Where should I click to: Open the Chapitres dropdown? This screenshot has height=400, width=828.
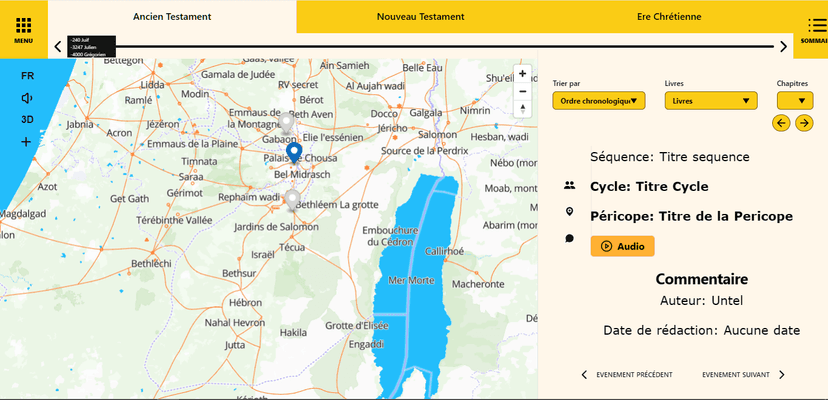tap(795, 101)
